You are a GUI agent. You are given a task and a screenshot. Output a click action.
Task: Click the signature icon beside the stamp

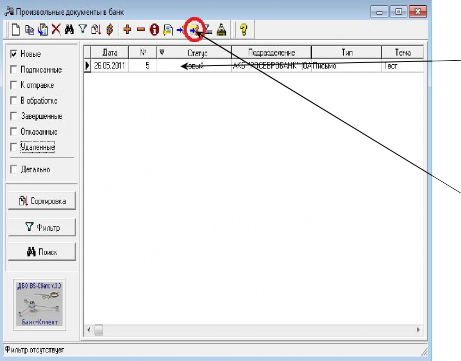(x=208, y=30)
